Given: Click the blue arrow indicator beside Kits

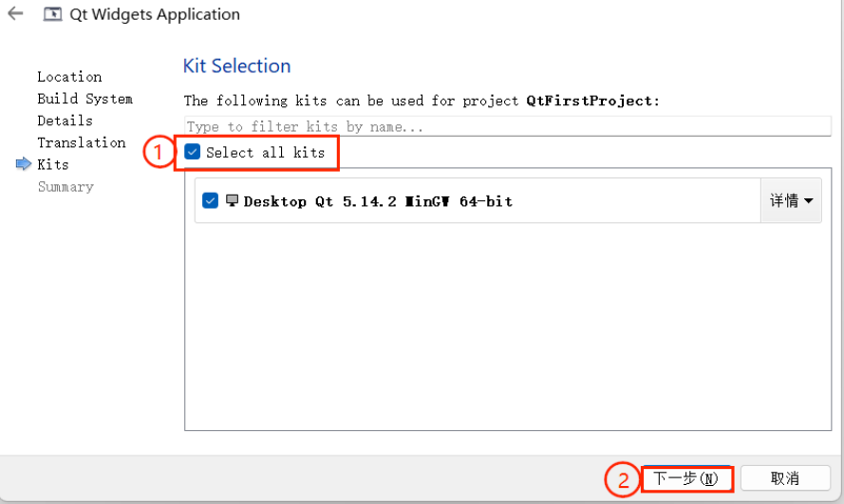Looking at the screenshot, I should click(x=24, y=164).
